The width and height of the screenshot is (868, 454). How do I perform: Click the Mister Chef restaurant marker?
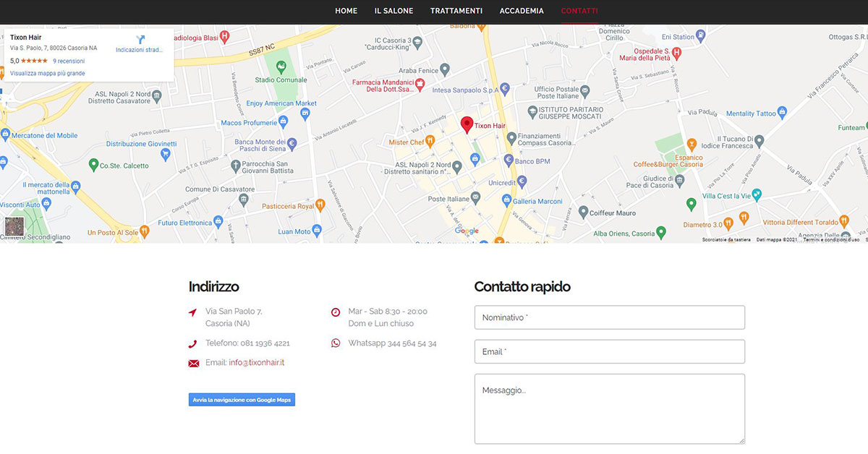[x=430, y=142]
